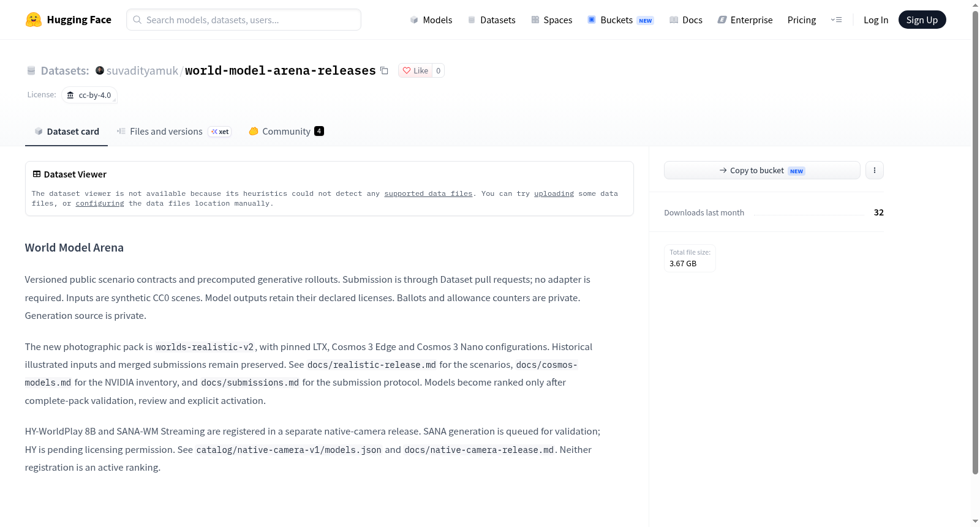
Task: Click the heart icon on Like
Action: click(x=407, y=70)
